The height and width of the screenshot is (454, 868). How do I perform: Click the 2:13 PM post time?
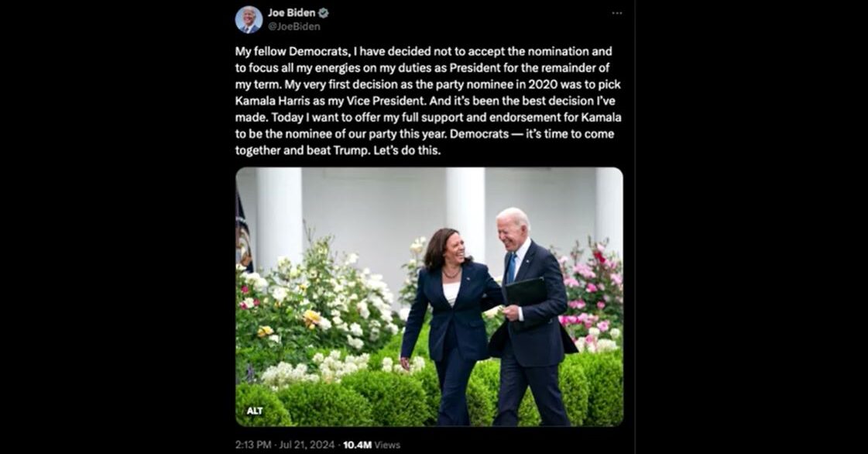[254, 445]
